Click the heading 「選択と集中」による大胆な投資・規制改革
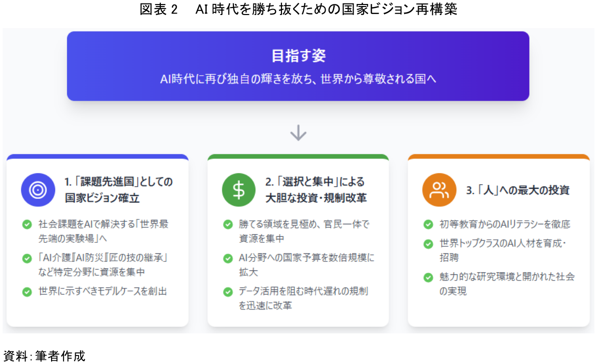Viewport: 597px width, 364px height. [316, 190]
